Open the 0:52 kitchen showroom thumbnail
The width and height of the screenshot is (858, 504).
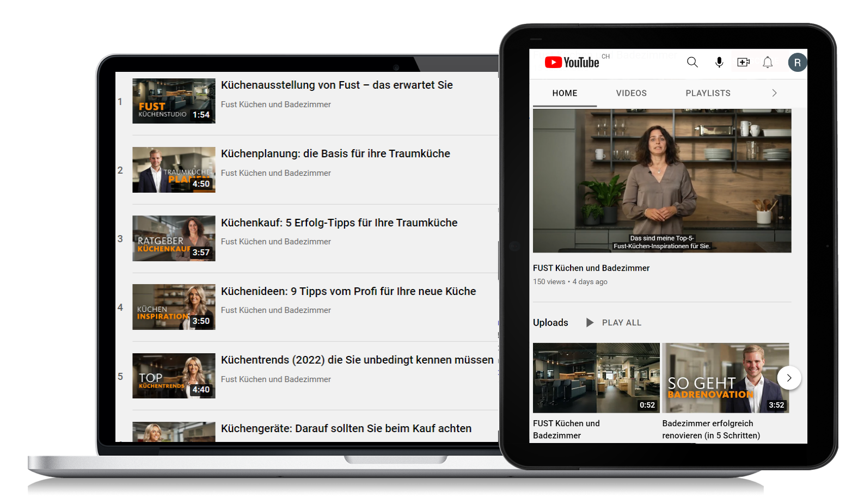tap(596, 378)
